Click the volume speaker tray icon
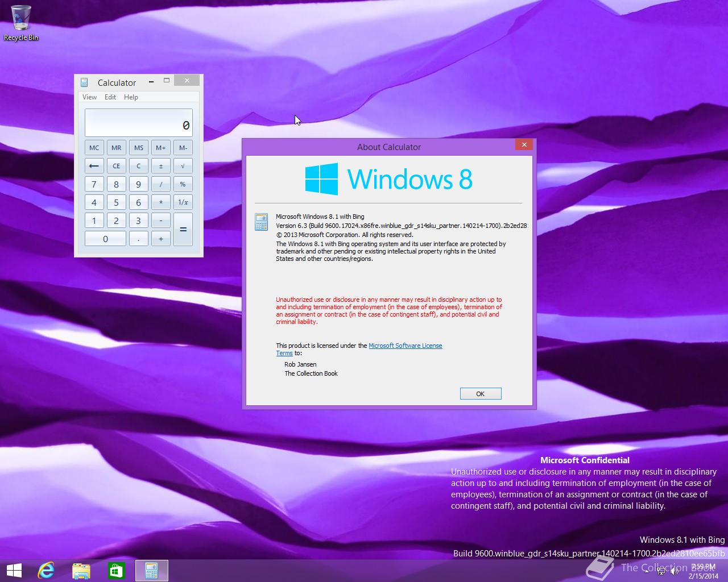 (675, 571)
